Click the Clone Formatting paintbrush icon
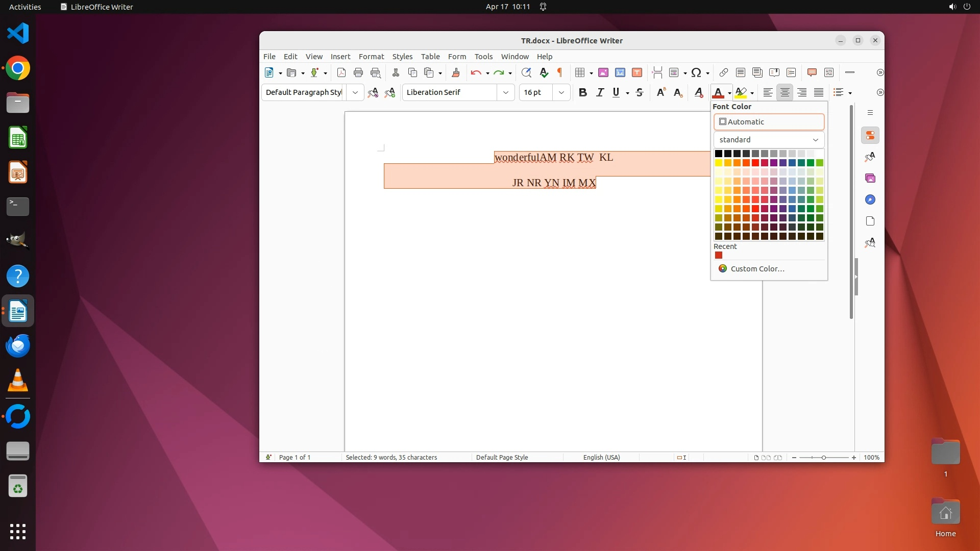 456,73
